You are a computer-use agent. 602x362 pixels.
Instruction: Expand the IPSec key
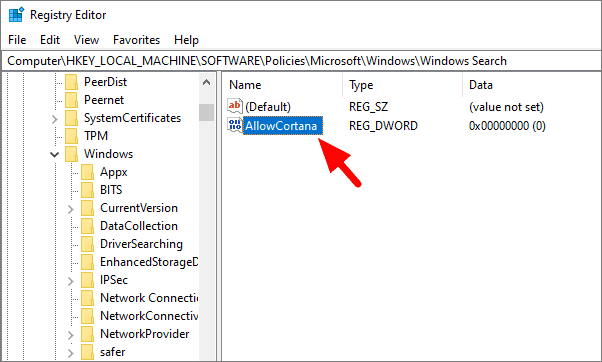click(x=71, y=281)
